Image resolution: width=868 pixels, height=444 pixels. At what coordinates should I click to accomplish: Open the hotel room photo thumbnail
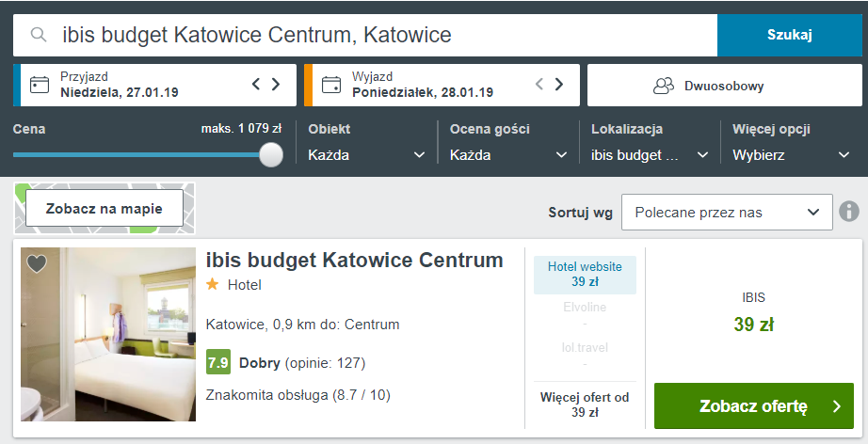pyautogui.click(x=108, y=334)
